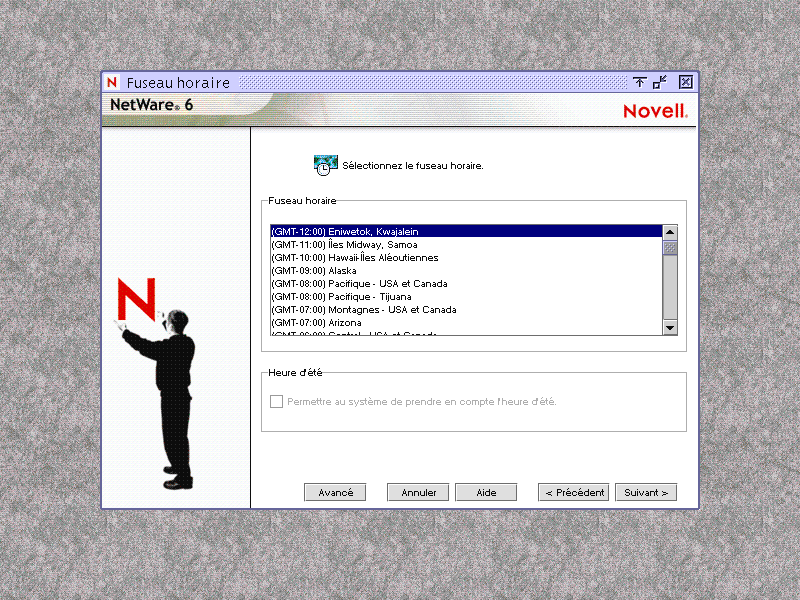This screenshot has width=800, height=600.
Task: Click the list scroll down arrow
Action: pyautogui.click(x=670, y=328)
